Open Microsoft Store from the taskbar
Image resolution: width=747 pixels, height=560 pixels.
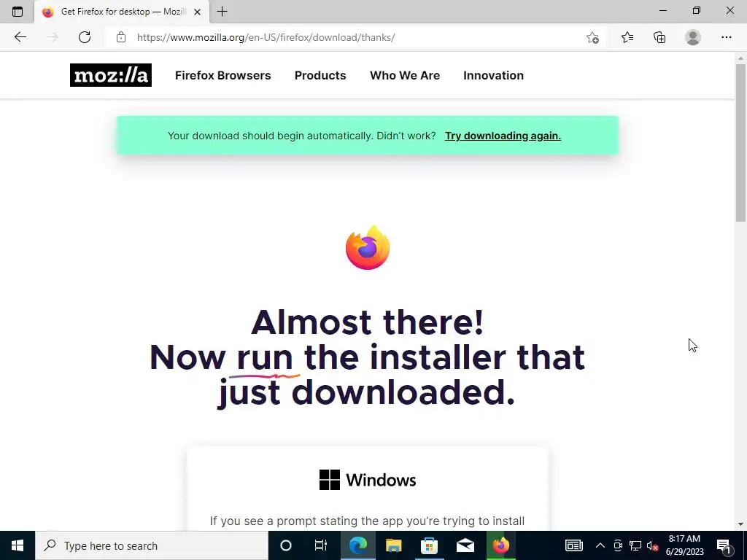tap(429, 545)
